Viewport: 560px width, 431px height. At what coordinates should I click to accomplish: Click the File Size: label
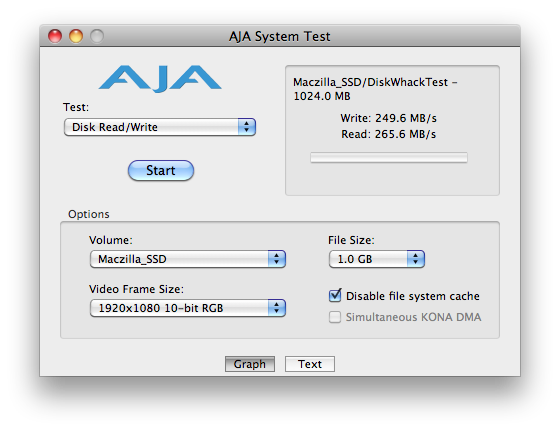coord(351,240)
